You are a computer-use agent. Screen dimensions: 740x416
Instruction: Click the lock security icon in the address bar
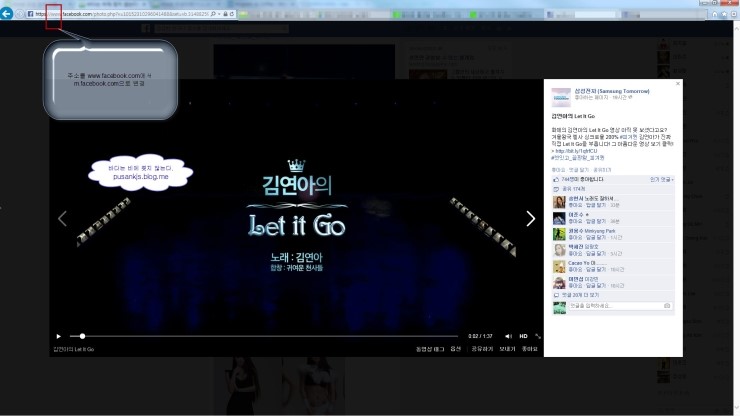click(x=226, y=14)
